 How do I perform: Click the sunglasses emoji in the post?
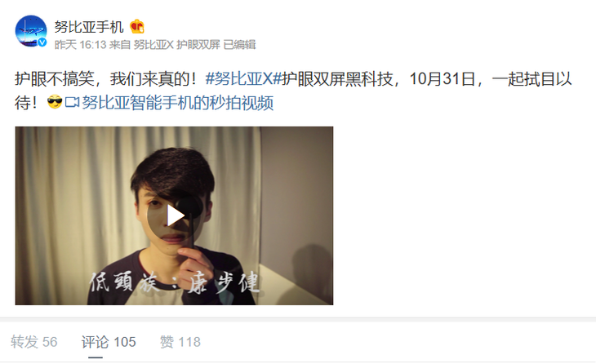click(55, 102)
